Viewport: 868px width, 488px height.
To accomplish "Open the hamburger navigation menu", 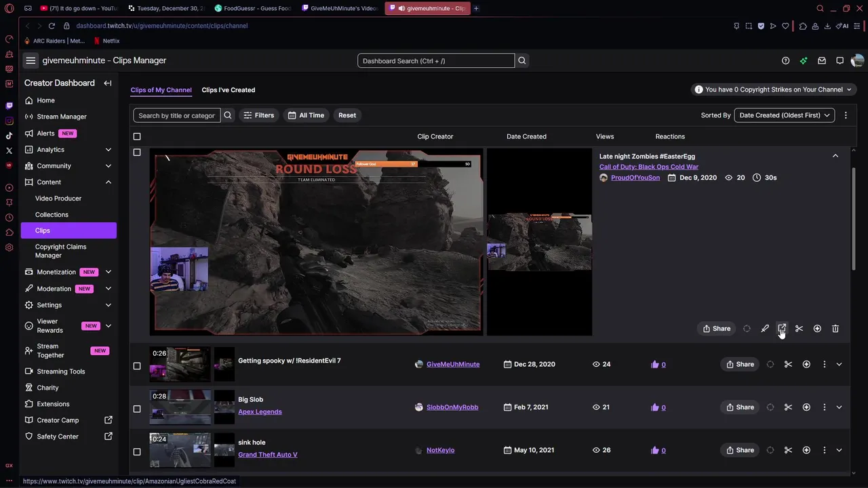I will click(x=31, y=60).
